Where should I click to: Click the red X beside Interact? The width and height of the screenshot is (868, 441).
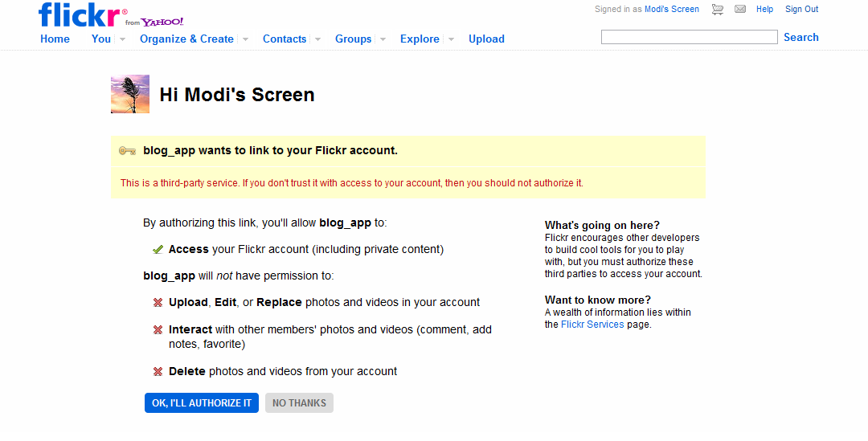click(x=158, y=330)
